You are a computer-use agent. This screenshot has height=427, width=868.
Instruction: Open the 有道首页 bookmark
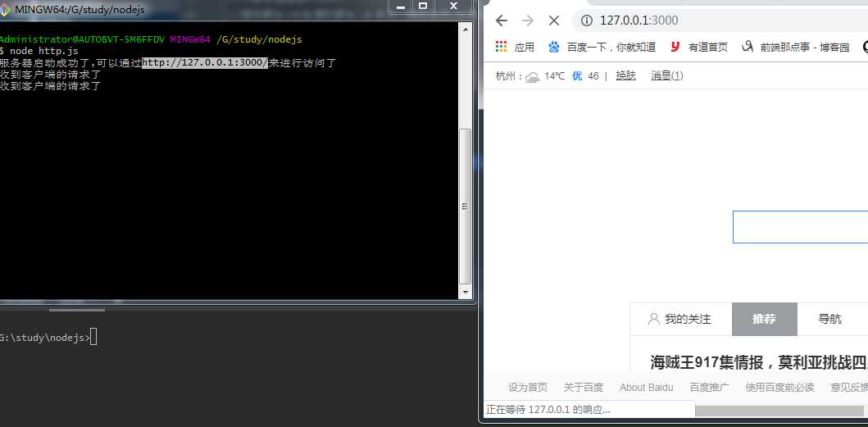pos(699,47)
